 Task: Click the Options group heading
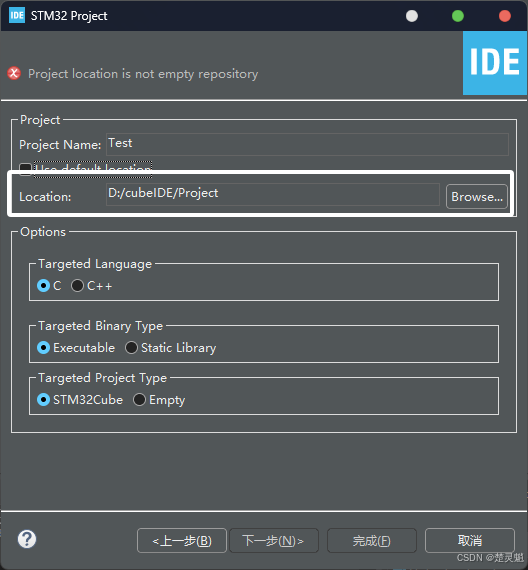pyautogui.click(x=43, y=232)
